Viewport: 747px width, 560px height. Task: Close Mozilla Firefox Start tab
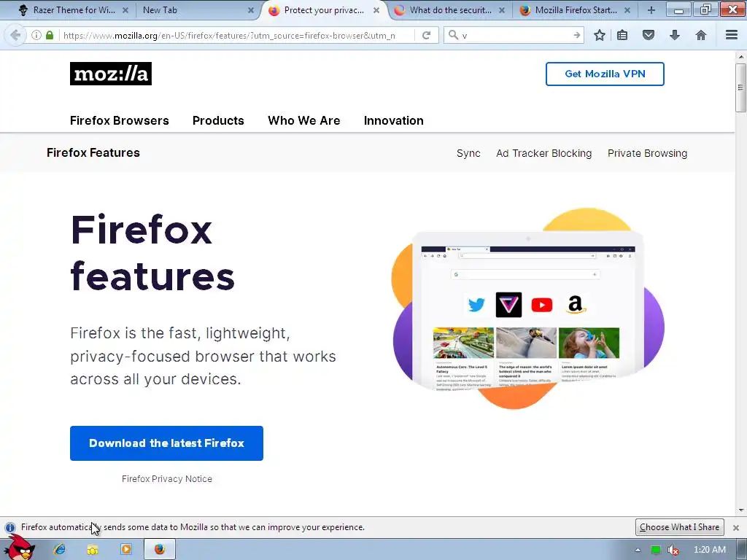tap(627, 10)
